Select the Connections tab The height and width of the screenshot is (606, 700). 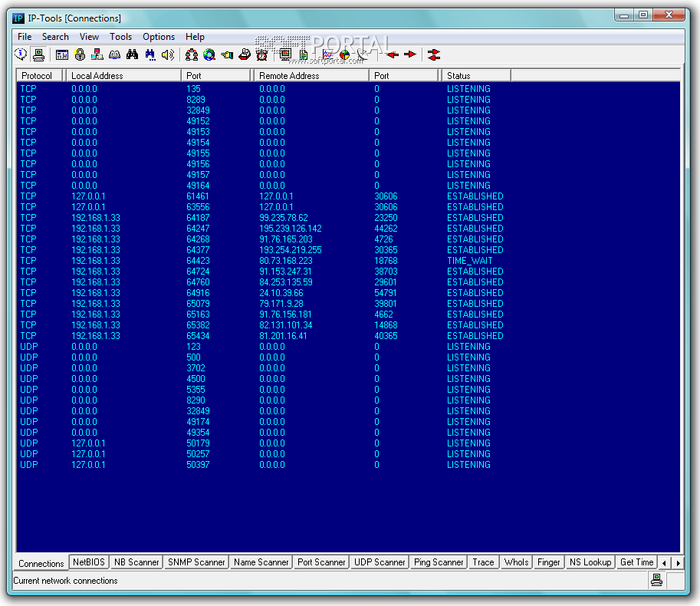tap(41, 563)
